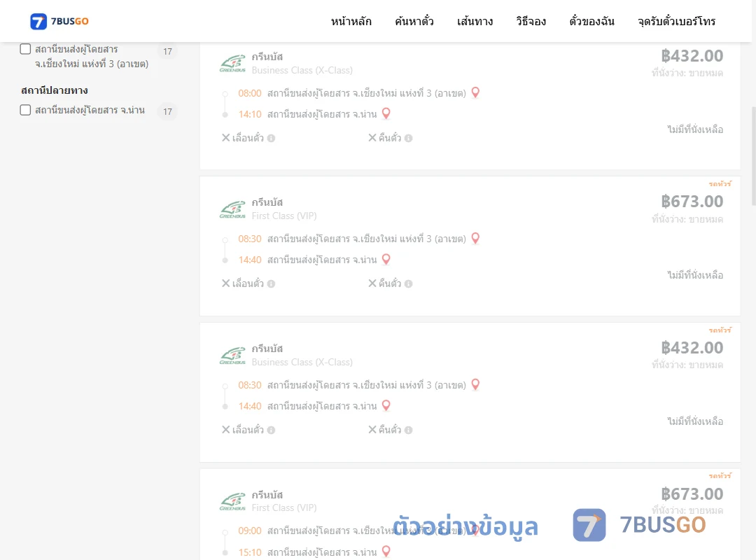Open map pin for 14:40 Business Class arrival

pyautogui.click(x=386, y=406)
